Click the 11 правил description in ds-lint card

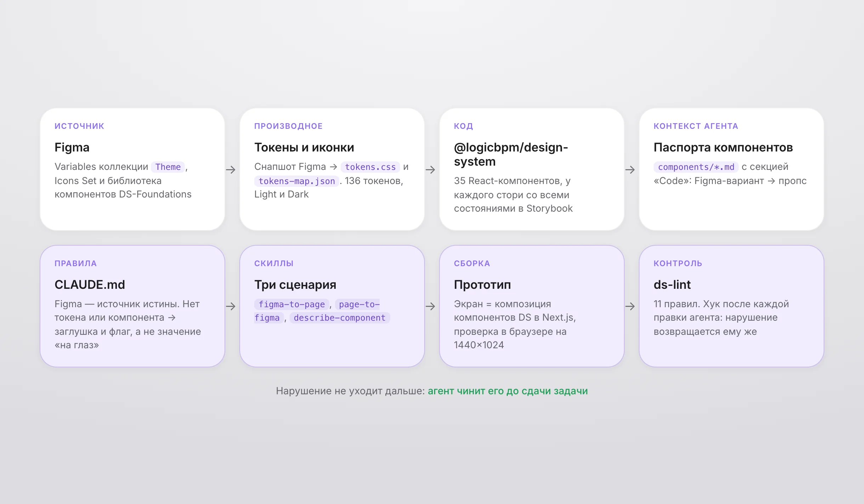pos(721,317)
